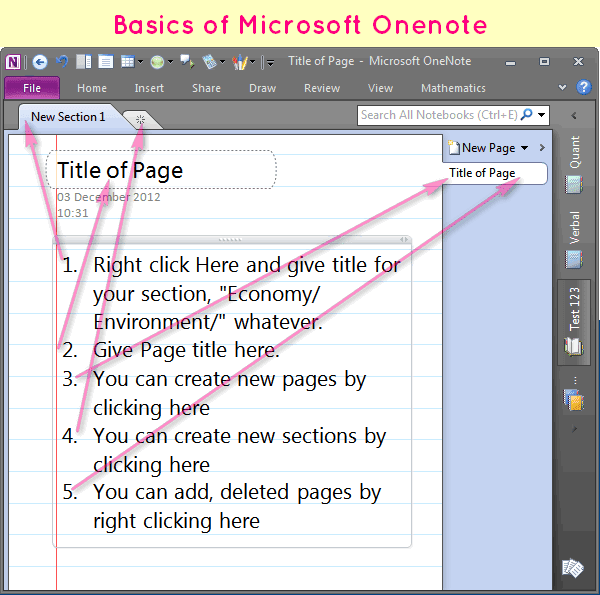Click the OneNote application icon in title bar
This screenshot has width=600, height=595.
(13, 62)
